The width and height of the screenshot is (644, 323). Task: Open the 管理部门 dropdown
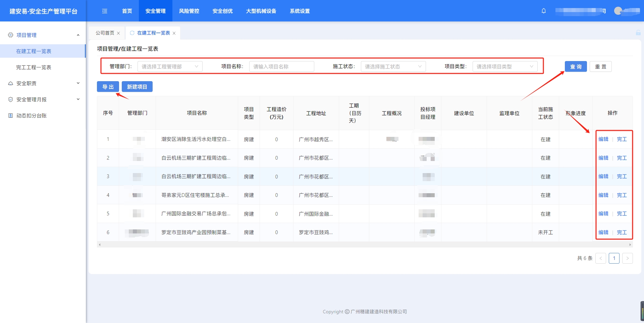pyautogui.click(x=170, y=66)
